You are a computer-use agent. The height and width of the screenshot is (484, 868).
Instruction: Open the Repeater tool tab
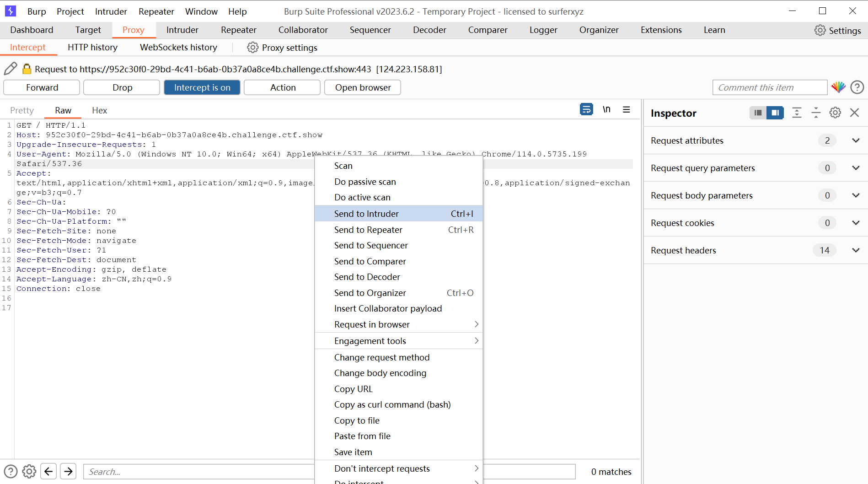click(x=238, y=30)
